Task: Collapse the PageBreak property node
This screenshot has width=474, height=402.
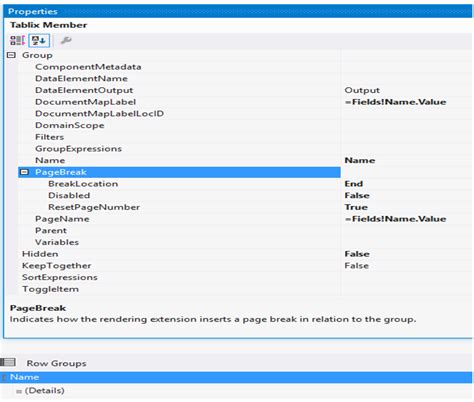Action: [24, 172]
